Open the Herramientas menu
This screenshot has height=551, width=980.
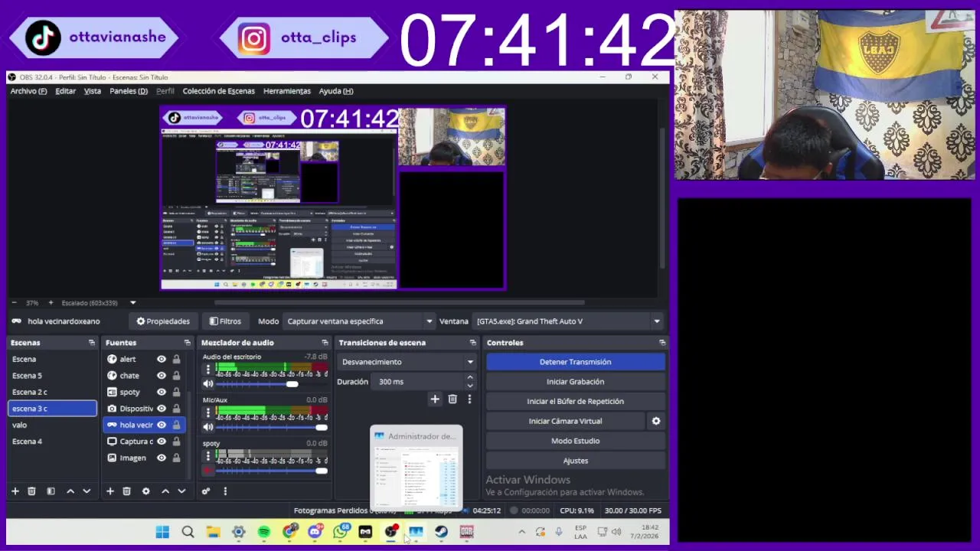pyautogui.click(x=287, y=91)
